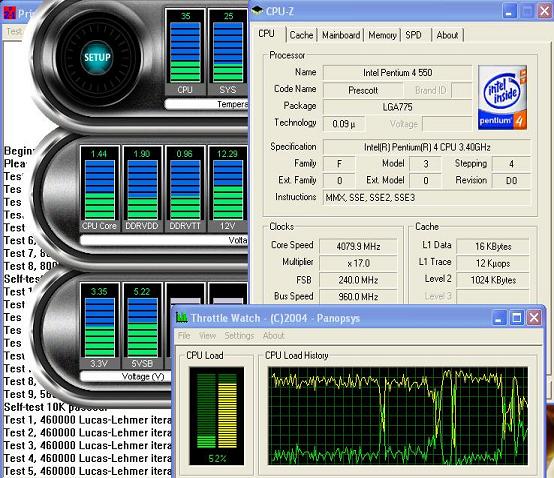Click Bus Speed value '960.0 MHz'
554x478 pixels.
point(358,296)
